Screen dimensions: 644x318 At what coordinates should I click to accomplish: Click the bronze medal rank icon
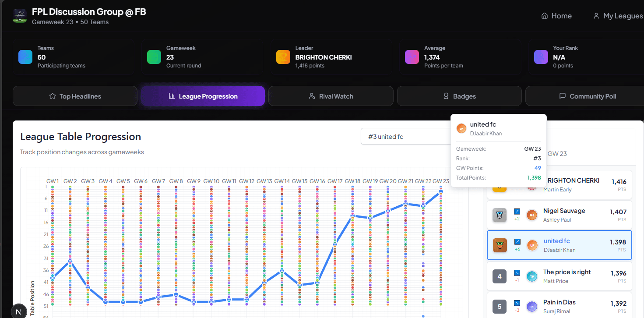click(x=500, y=245)
